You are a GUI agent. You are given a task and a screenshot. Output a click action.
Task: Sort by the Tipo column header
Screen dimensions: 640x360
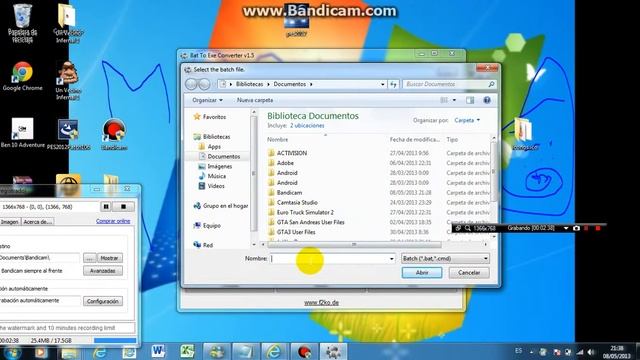452,140
